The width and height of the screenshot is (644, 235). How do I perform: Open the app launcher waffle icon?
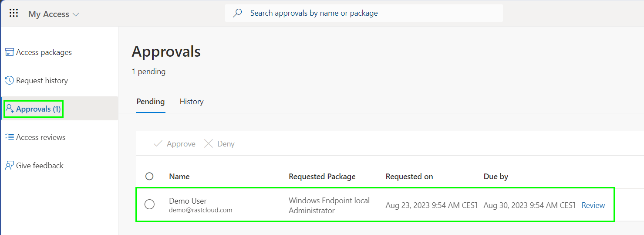(13, 13)
